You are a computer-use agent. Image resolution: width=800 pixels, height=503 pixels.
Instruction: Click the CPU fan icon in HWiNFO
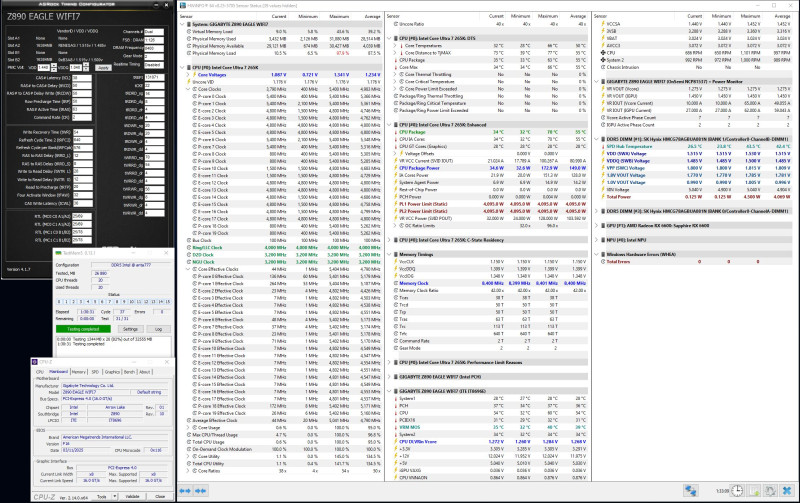tap(603, 53)
